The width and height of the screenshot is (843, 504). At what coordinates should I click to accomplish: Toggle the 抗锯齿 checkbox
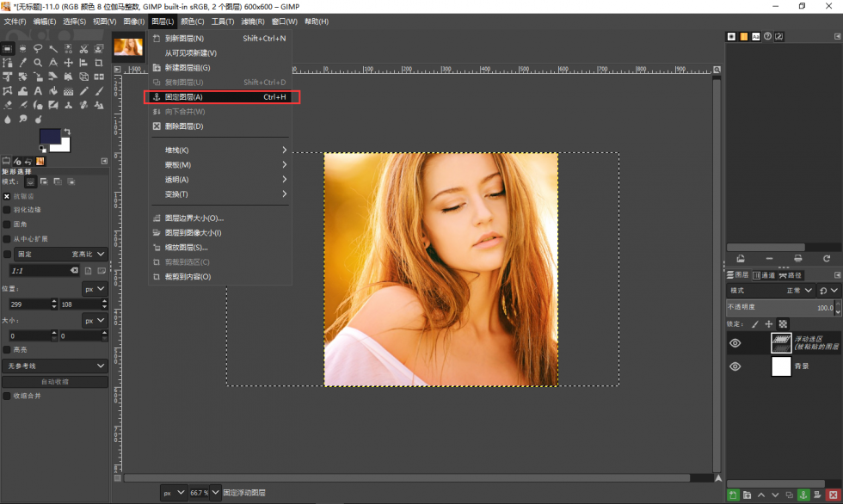point(7,196)
